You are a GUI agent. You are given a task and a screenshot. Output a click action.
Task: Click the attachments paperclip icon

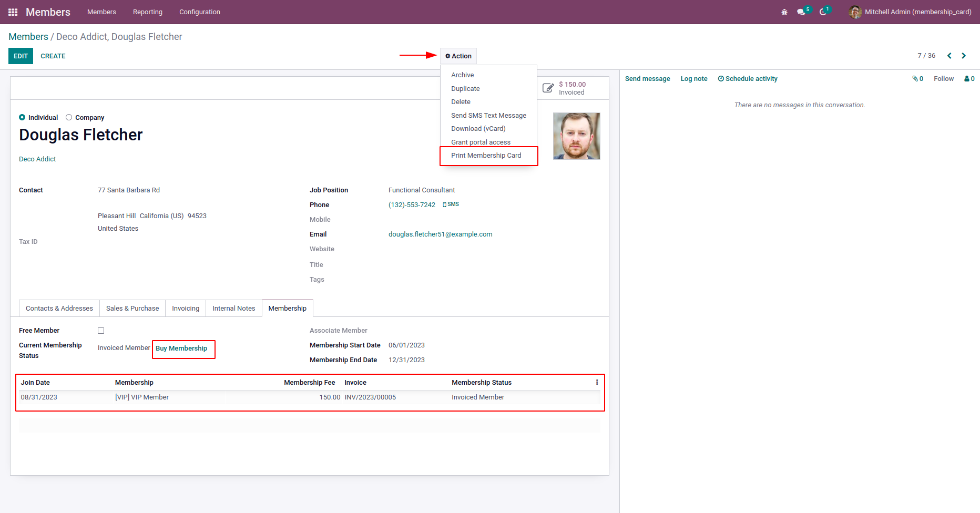[x=917, y=79]
